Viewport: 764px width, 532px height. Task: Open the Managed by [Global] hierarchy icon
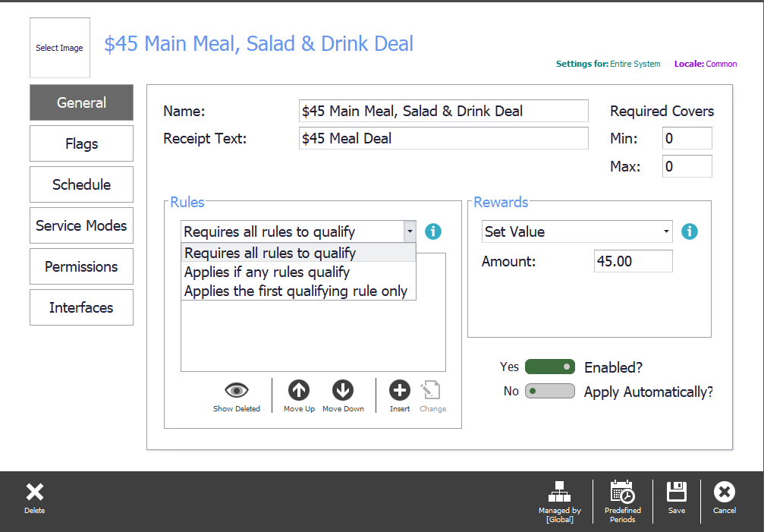coord(559,492)
